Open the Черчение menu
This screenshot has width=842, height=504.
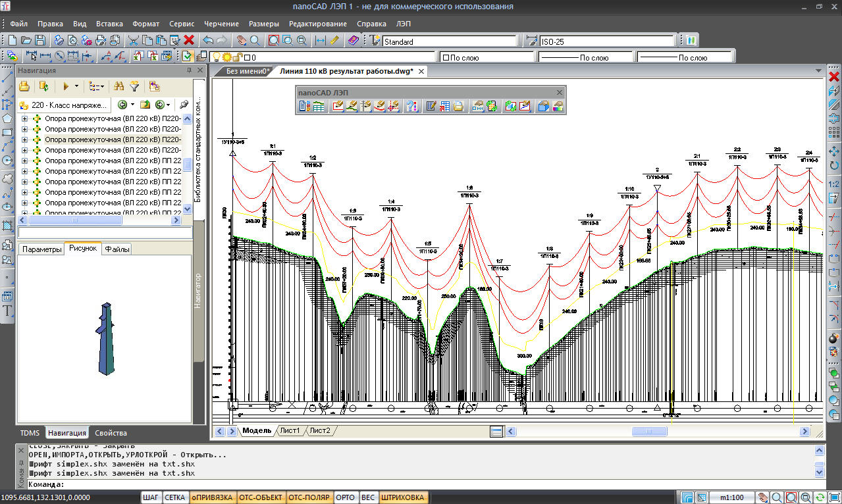(221, 24)
